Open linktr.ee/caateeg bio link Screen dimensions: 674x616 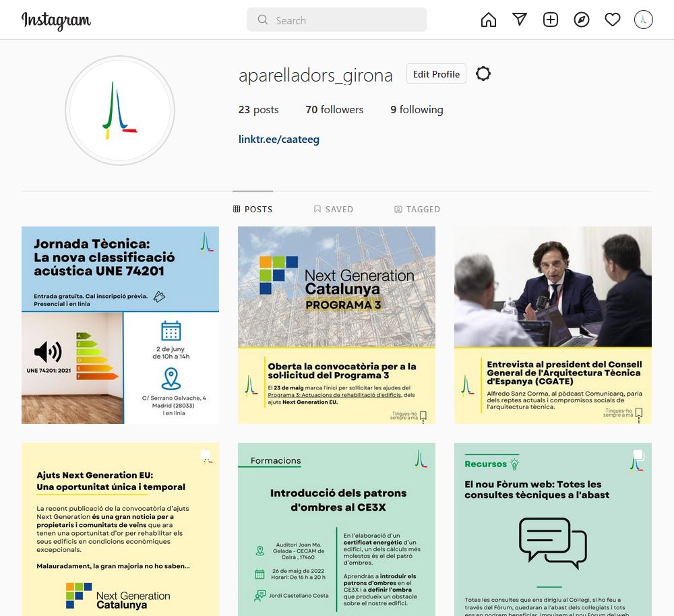coord(279,140)
